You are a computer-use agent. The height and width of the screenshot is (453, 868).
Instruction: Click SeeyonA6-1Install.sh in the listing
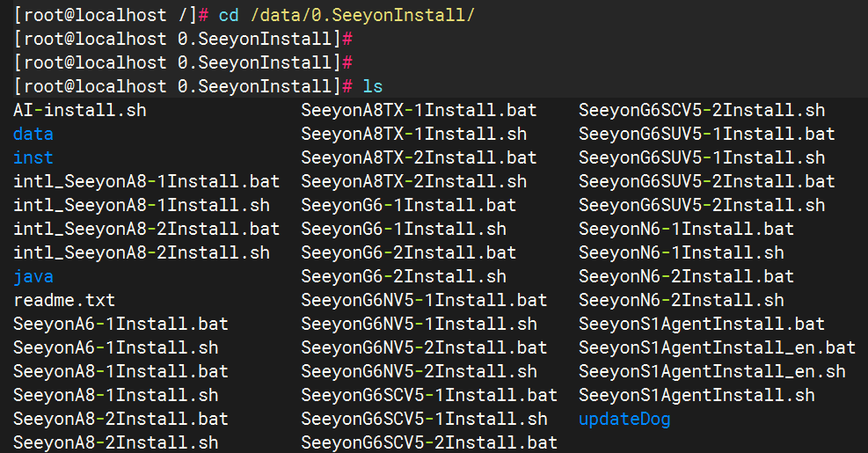pos(116,348)
